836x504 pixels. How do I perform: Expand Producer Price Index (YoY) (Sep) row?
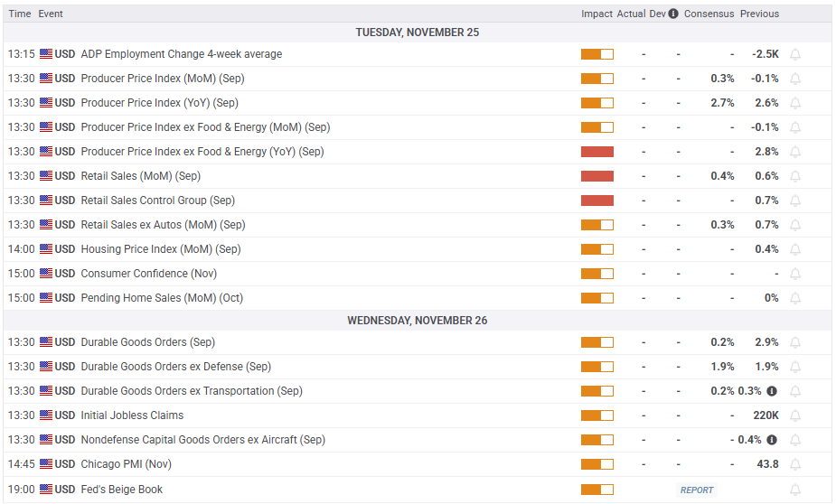pyautogui.click(x=159, y=103)
